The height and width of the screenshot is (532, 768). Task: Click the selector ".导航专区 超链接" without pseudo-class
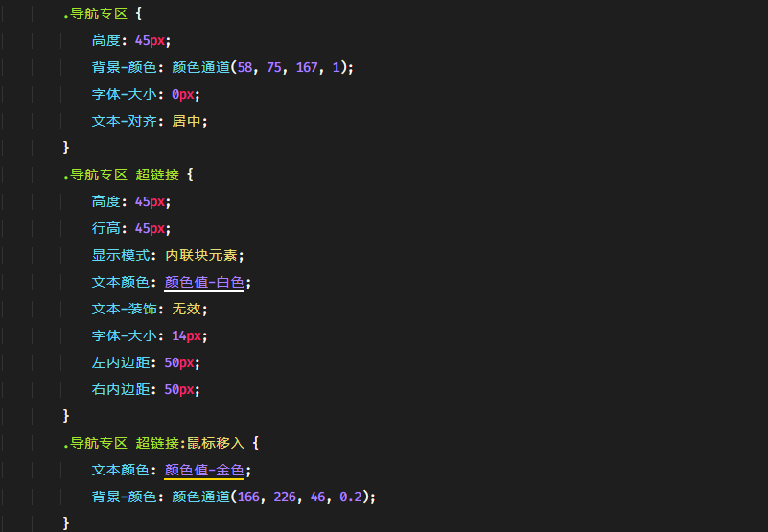tap(121, 174)
